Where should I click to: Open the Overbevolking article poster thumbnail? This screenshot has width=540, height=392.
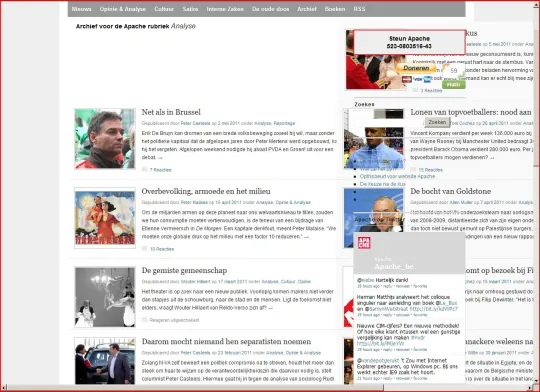pyautogui.click(x=105, y=218)
